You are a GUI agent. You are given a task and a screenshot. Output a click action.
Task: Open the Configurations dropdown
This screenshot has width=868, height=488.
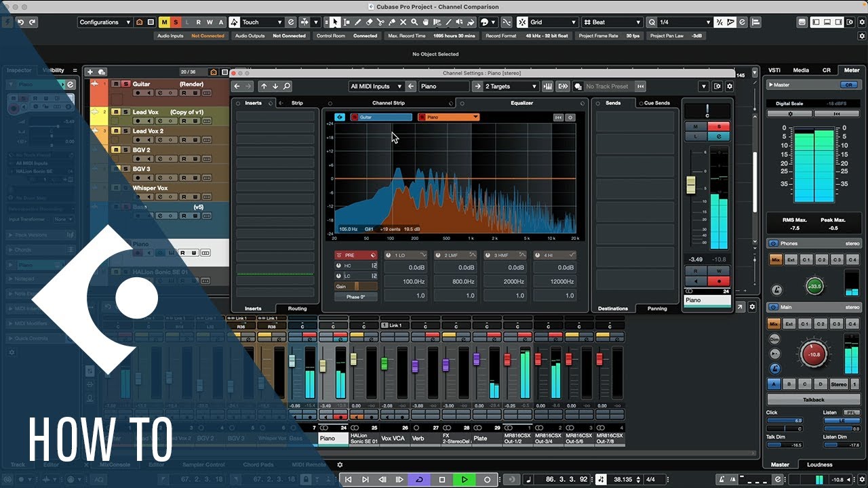coord(105,22)
